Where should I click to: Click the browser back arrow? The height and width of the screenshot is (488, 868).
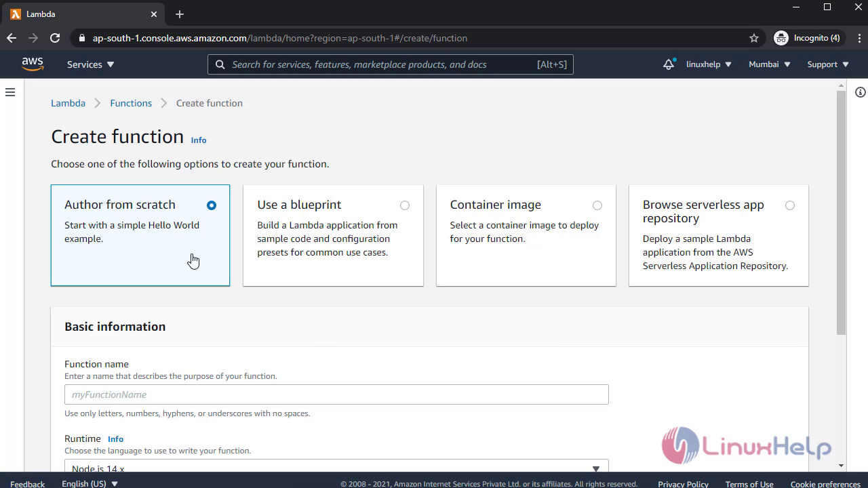tap(12, 38)
